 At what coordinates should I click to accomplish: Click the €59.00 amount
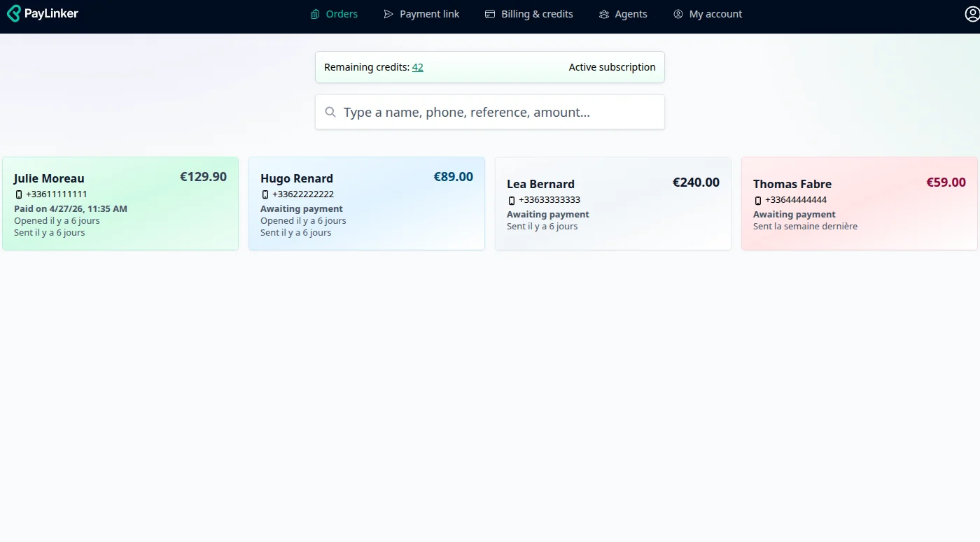946,183
